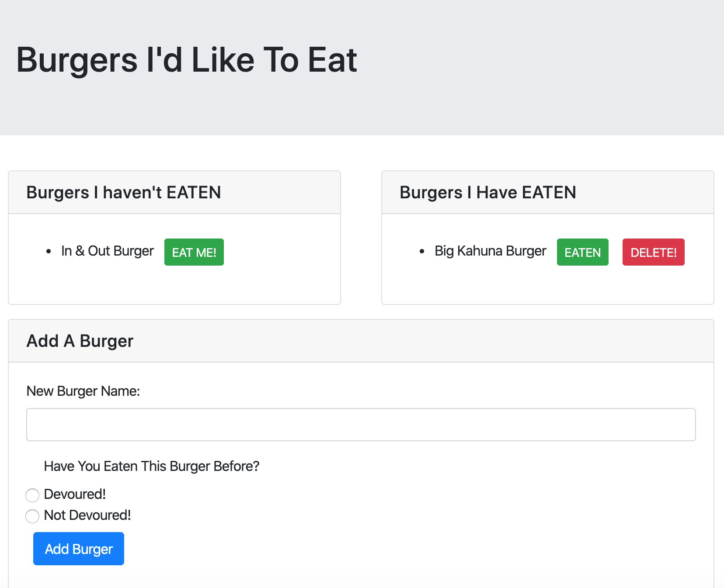The height and width of the screenshot is (588, 724).
Task: Click the Big Kahuna Burger list entry
Action: coord(490,251)
